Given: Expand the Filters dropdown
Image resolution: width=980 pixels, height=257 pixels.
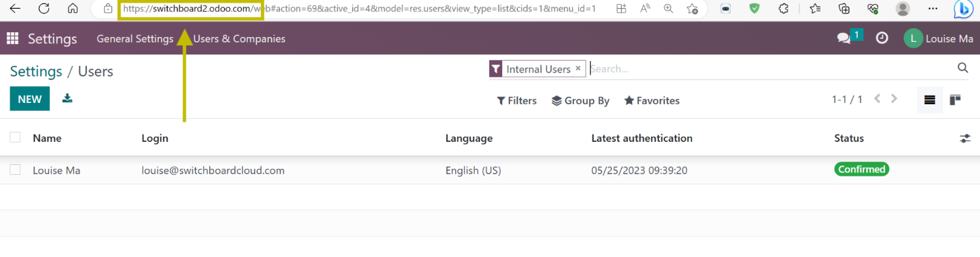Looking at the screenshot, I should click(517, 100).
